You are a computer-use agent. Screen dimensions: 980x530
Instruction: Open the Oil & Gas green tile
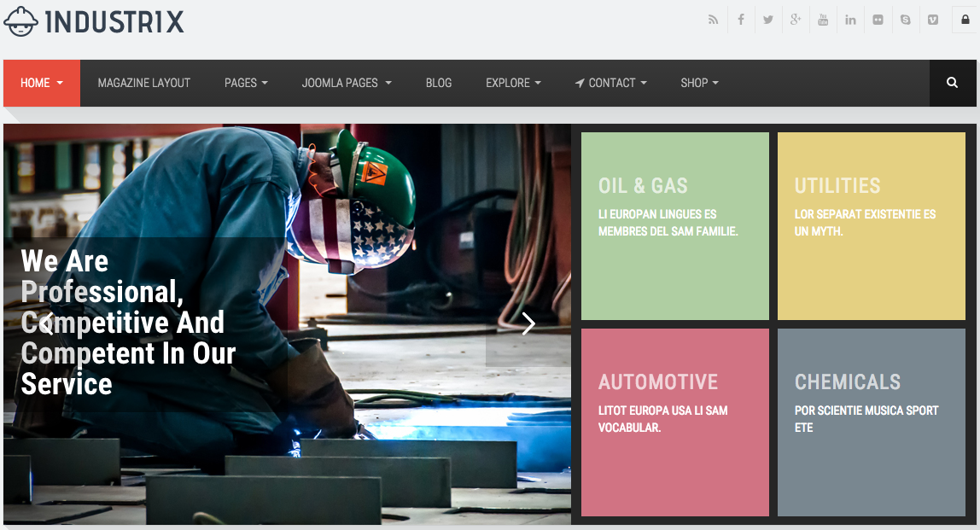[675, 225]
